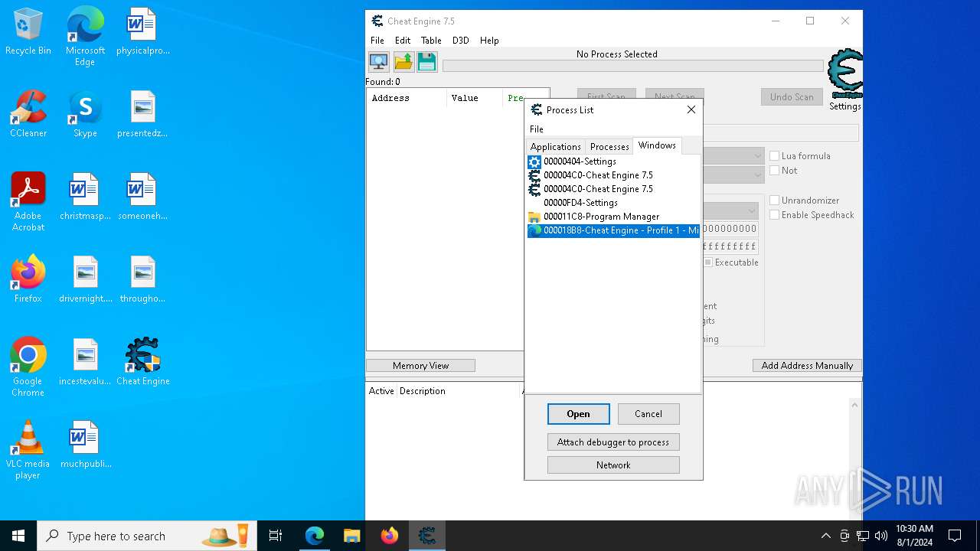Close the Process List dialog
Screen dimensions: 980x551
click(691, 110)
